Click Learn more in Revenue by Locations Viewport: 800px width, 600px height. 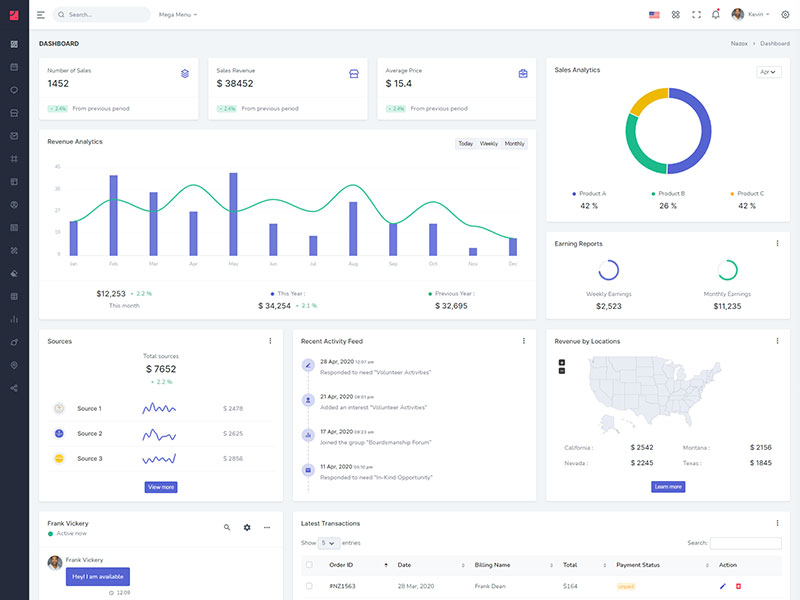click(x=668, y=487)
